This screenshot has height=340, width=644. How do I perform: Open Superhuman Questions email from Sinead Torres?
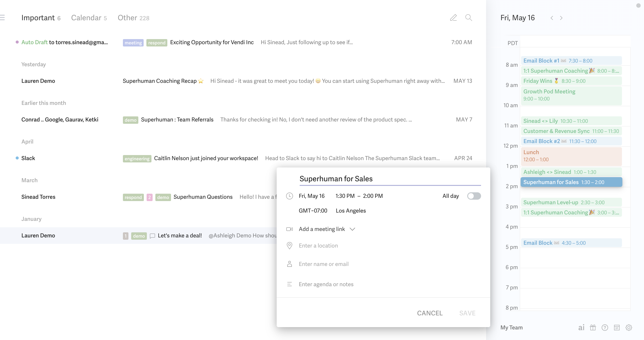coord(138,197)
